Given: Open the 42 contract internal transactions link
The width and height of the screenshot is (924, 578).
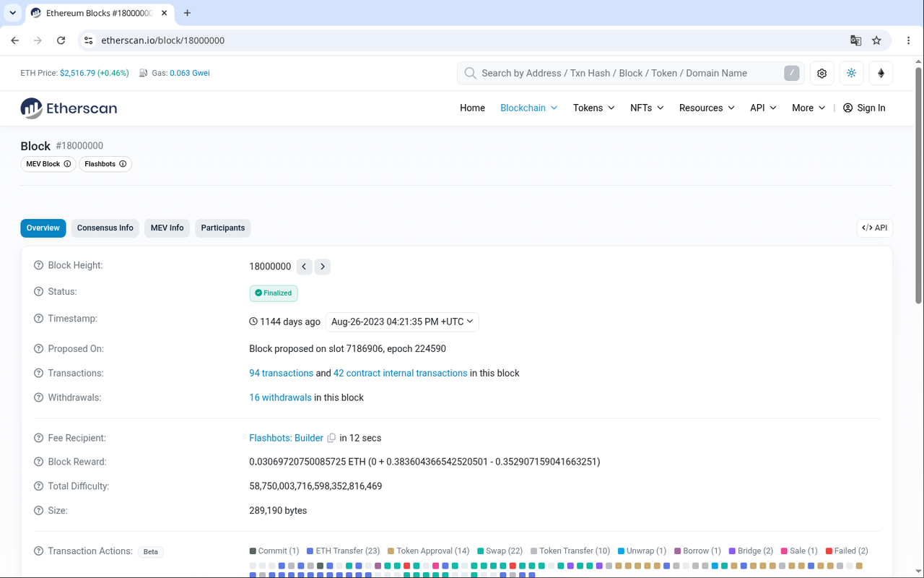Looking at the screenshot, I should pos(401,374).
